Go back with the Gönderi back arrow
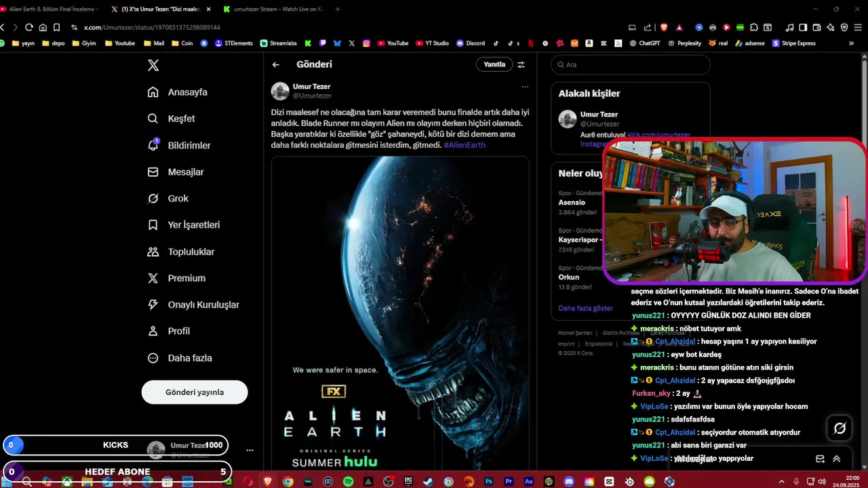The height and width of the screenshot is (488, 868). (276, 64)
